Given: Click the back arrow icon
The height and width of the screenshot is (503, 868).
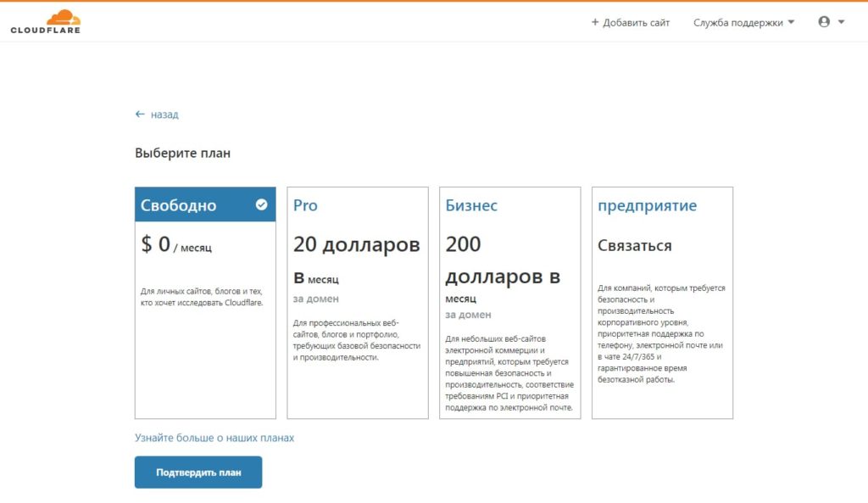Looking at the screenshot, I should (x=140, y=115).
